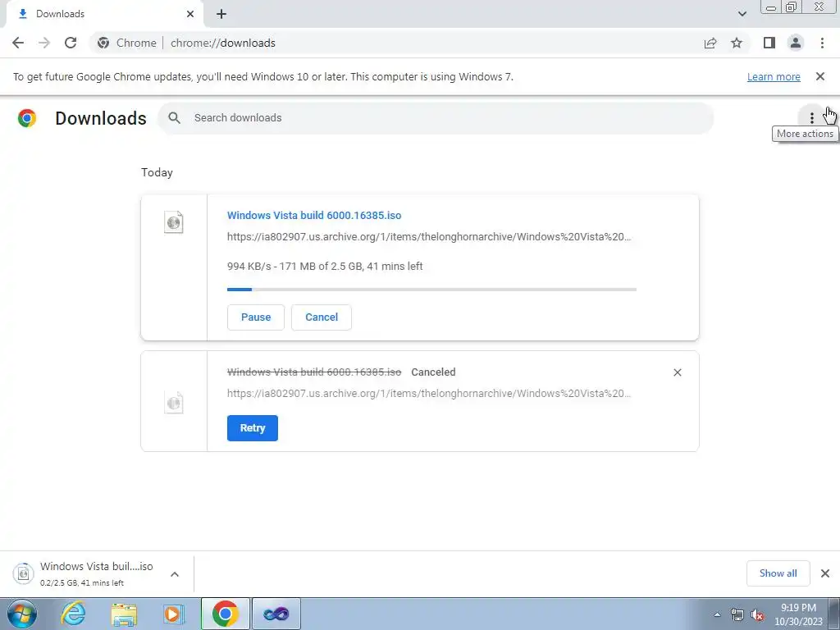This screenshot has width=840, height=630.
Task: Retry the canceled download
Action: coord(253,428)
